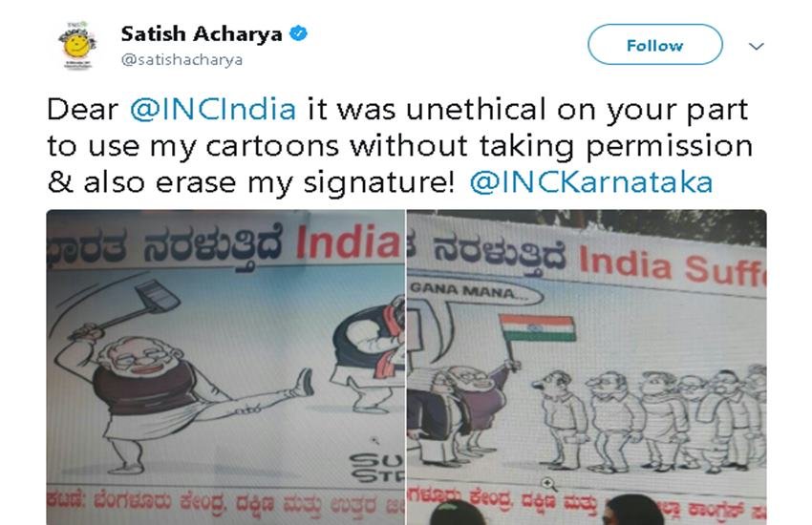The width and height of the screenshot is (812, 525).
Task: Click the Indian flag in cartoon
Action: (x=538, y=328)
